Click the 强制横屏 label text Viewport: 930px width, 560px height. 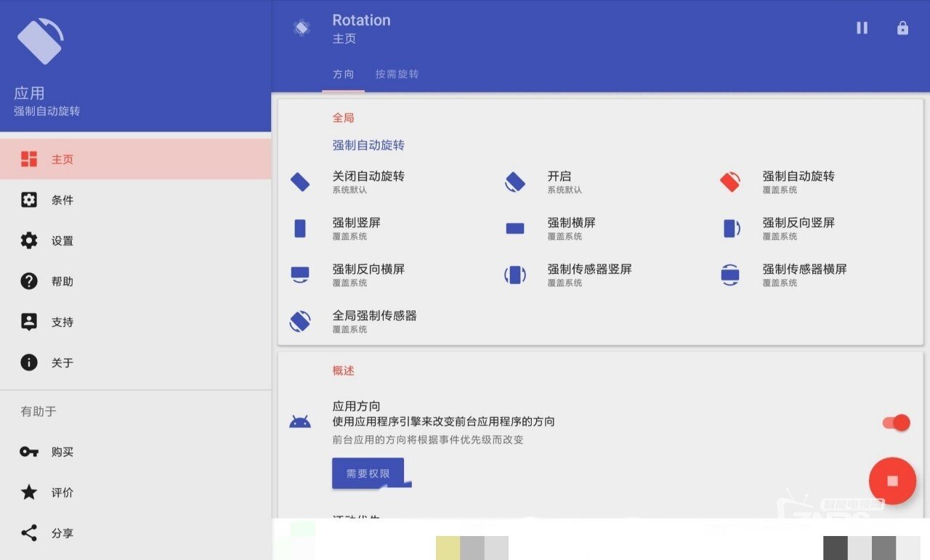click(x=572, y=222)
